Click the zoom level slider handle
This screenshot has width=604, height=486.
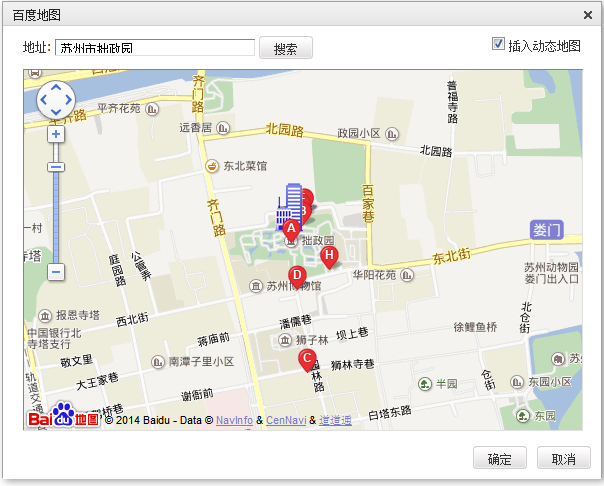(56, 166)
